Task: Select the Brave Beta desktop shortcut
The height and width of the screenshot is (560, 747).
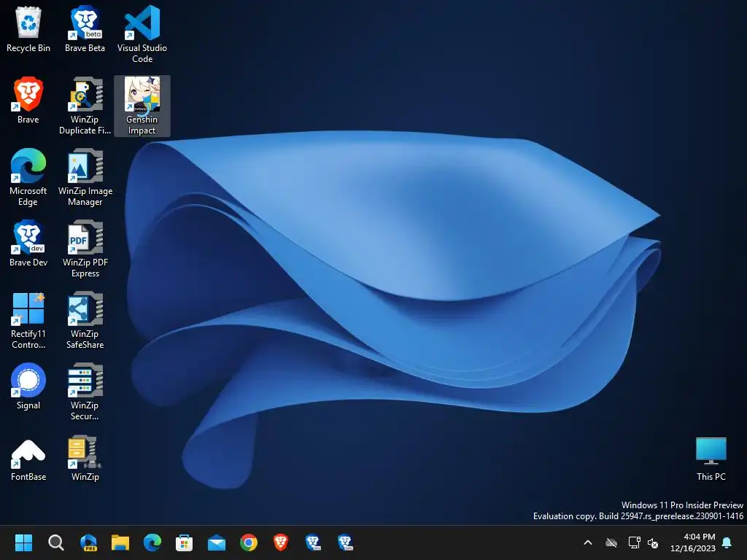Action: (85, 29)
